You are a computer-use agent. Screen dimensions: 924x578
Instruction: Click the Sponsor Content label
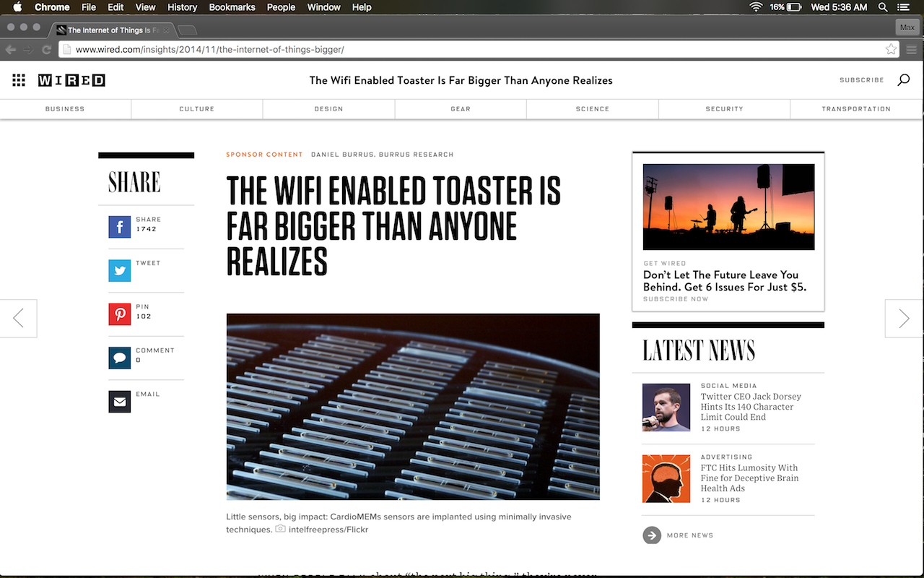click(264, 155)
